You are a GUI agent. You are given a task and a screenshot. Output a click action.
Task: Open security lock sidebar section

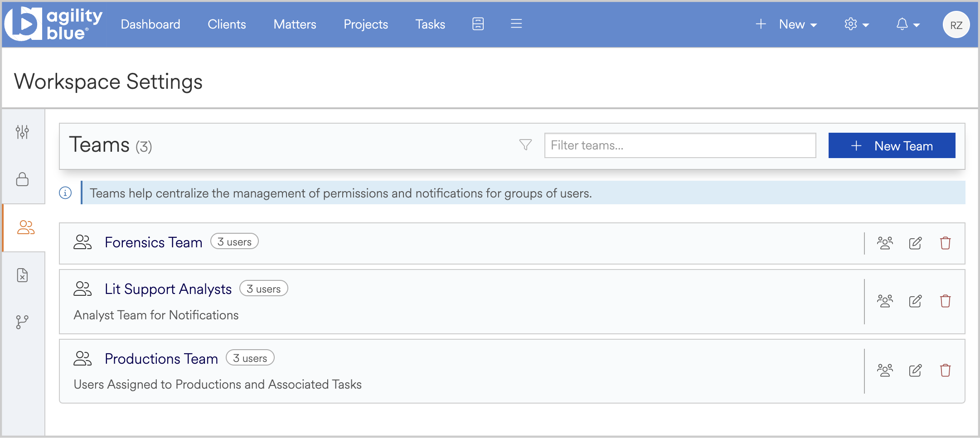coord(22,179)
